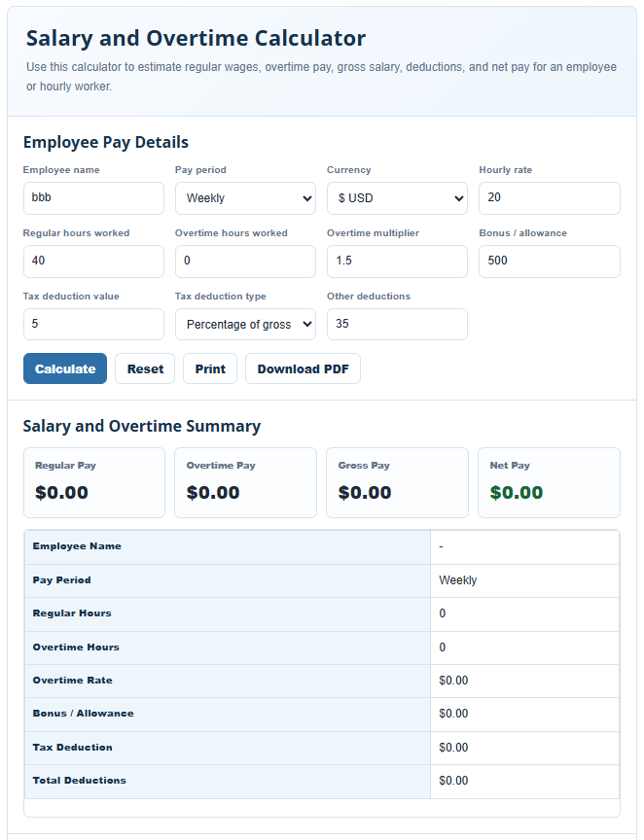Select the Regular Pay summary card
Viewport: 644px width, 840px height.
(94, 482)
